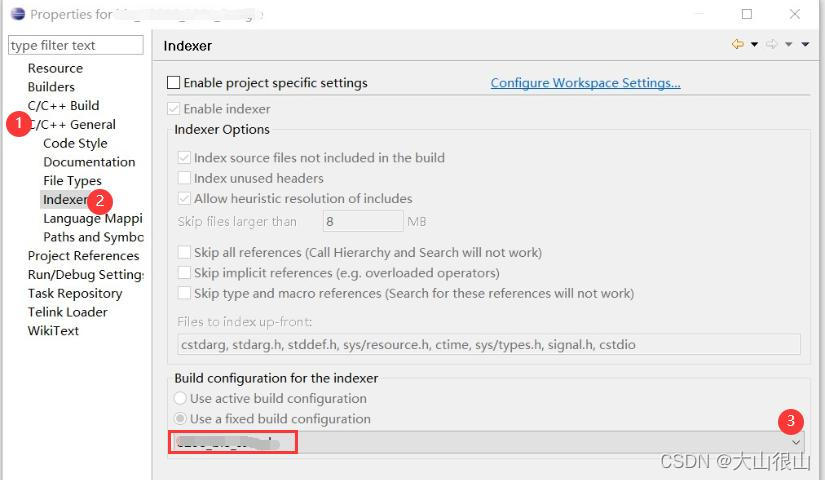Select Telink Loader tree item
The image size is (825, 480).
coord(67,312)
